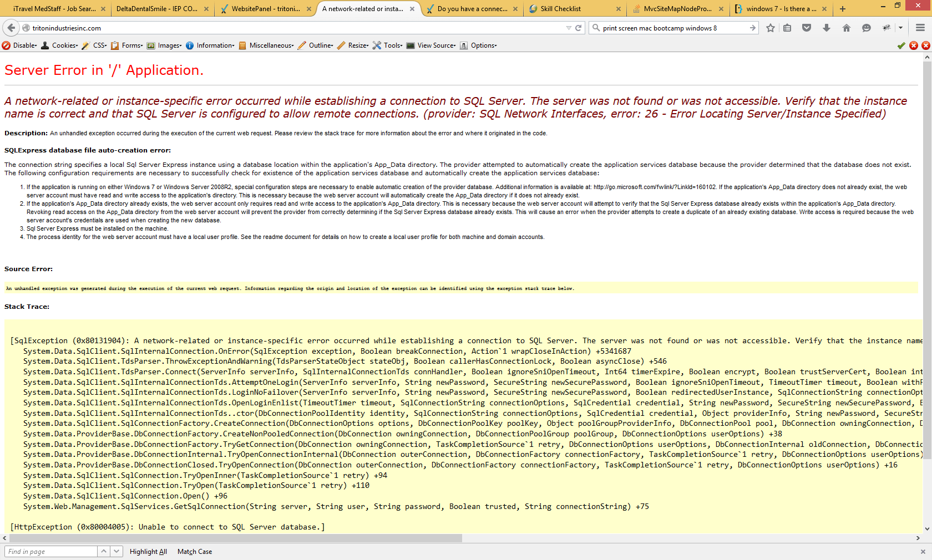932x560 pixels.
Task: Open the Downloads arrow icon
Action: [x=827, y=28]
